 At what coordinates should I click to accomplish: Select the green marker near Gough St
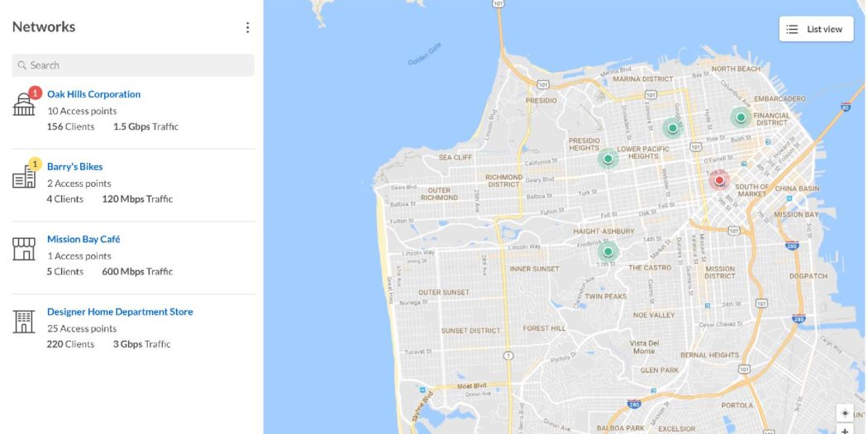coord(673,128)
